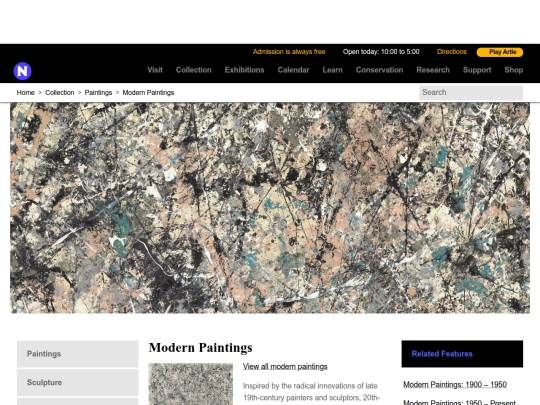Go to the Calendar page
This screenshot has height=405, width=540.
point(293,70)
